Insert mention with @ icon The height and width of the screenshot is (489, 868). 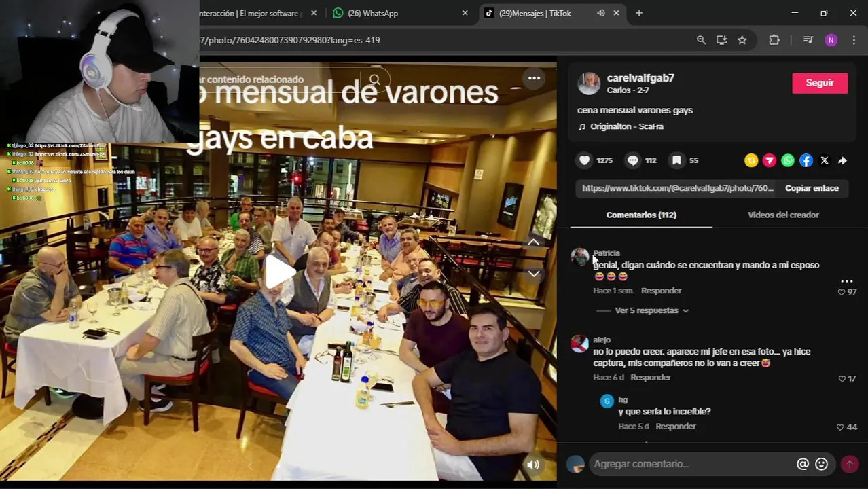pyautogui.click(x=803, y=464)
